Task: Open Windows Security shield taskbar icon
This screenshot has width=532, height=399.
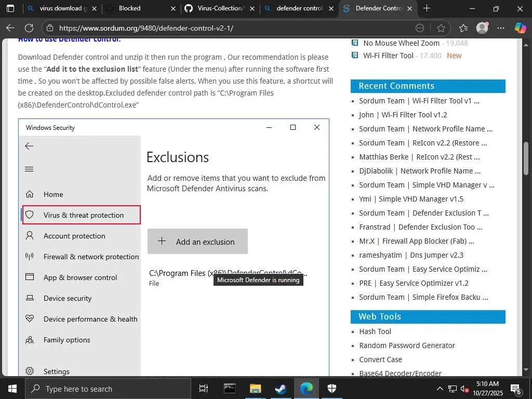Action: (332, 389)
